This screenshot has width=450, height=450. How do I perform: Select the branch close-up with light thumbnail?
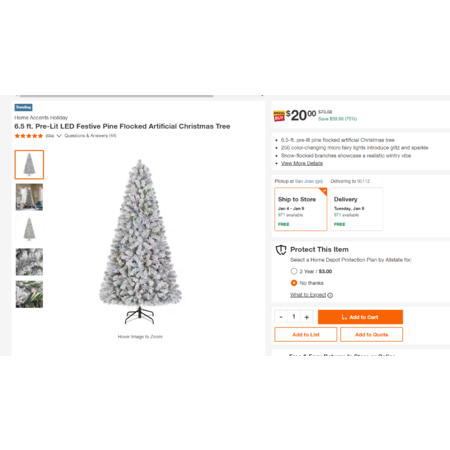29,294
